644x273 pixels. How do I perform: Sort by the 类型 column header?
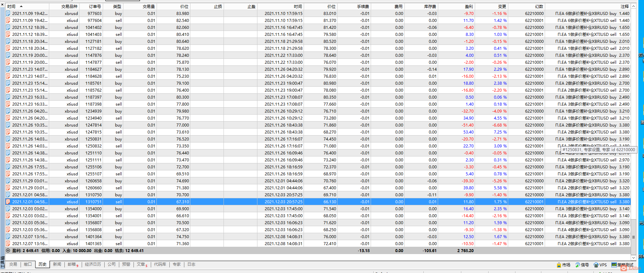[113, 6]
